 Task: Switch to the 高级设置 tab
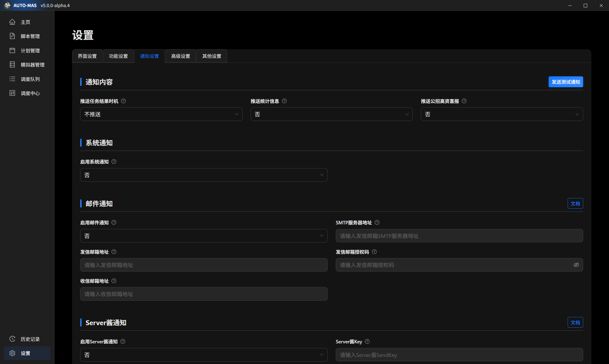[181, 56]
